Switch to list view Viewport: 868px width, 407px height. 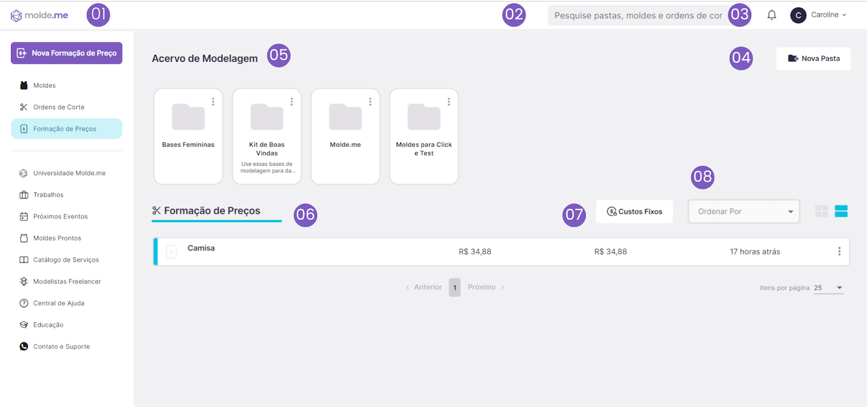click(x=841, y=212)
